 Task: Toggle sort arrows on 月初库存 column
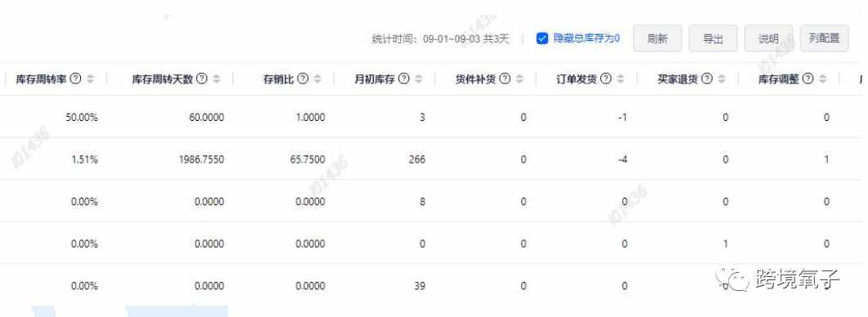[x=419, y=79]
